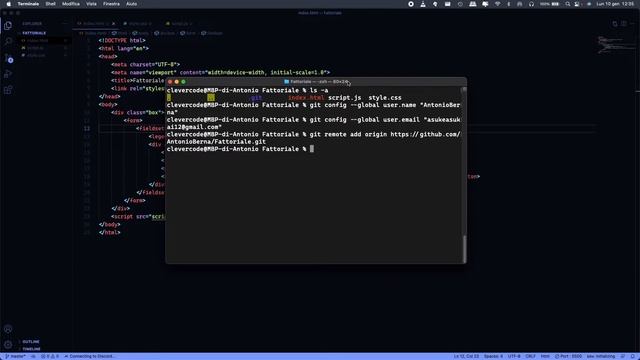This screenshot has width=640, height=360.
Task: Collapse the FATTORIALE folder in Explorer
Action: 34,33
